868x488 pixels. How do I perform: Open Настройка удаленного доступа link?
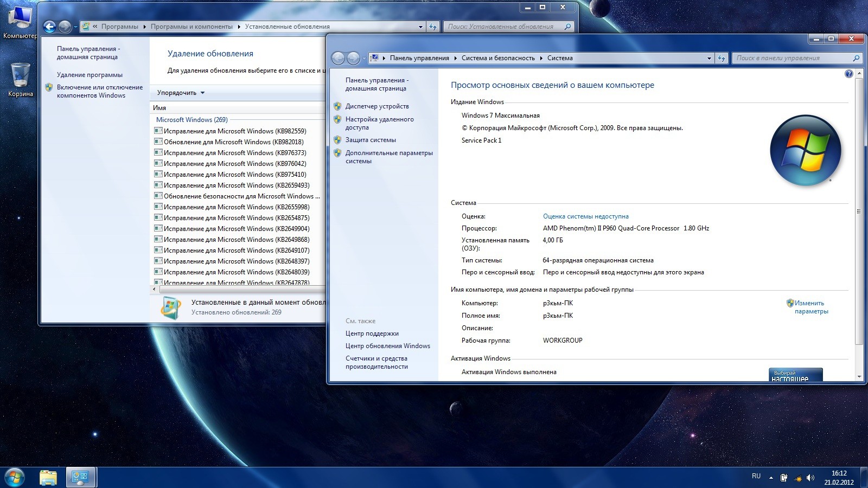379,123
